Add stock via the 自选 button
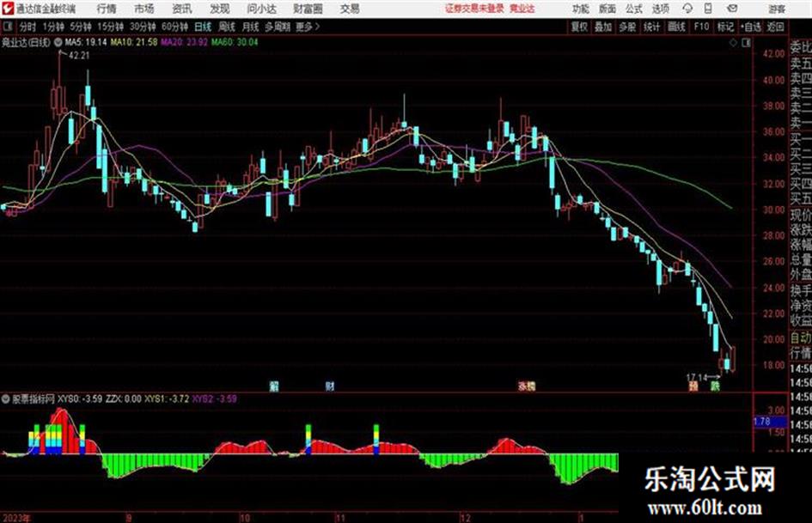 750,27
